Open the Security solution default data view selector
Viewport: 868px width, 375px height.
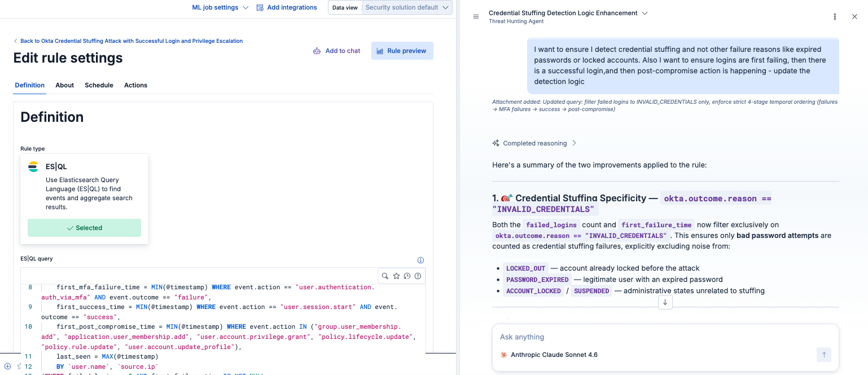406,7
